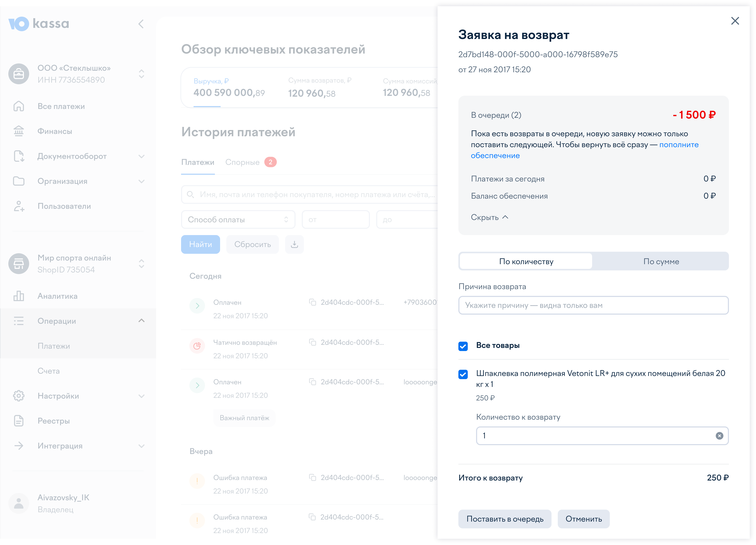Viewport: 756px width, 545px height.
Task: Open Счета under Операции
Action: [49, 371]
